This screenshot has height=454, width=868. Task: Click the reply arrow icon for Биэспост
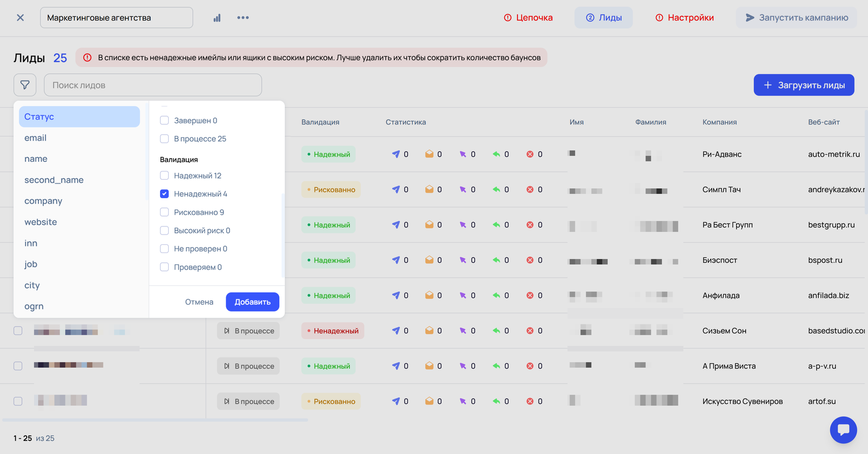496,260
